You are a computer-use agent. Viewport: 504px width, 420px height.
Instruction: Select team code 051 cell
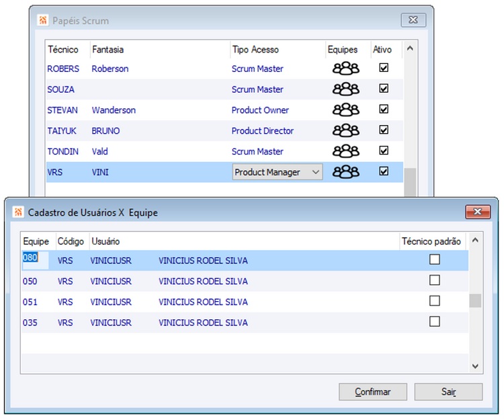(30, 302)
